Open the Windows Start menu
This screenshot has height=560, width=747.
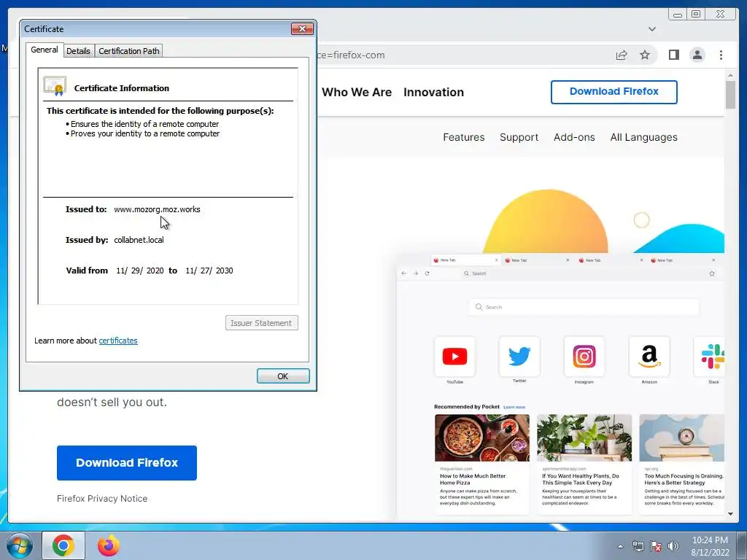pyautogui.click(x=19, y=545)
